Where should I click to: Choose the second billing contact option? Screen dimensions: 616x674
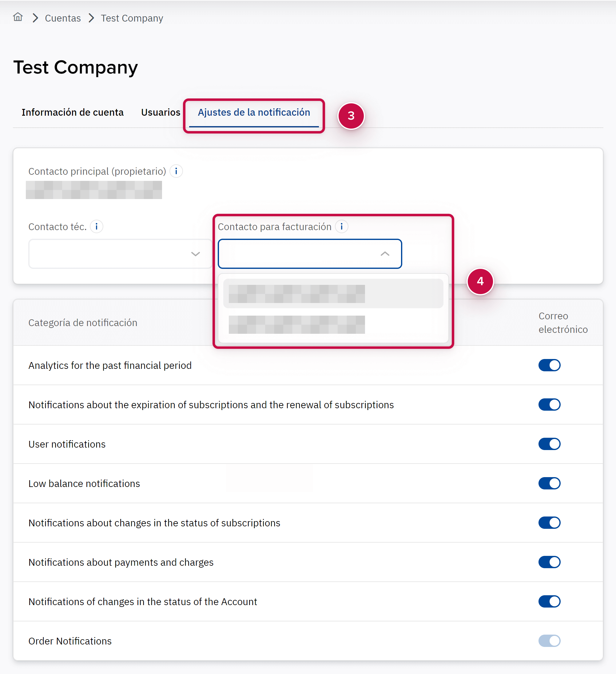point(333,325)
